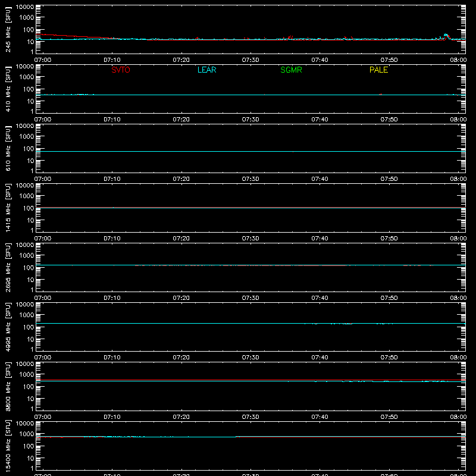Viewport: 476px width, 476px height.
Task: Click the 1000 y-axis label of 15400 MHz plot
Action: click(27, 434)
